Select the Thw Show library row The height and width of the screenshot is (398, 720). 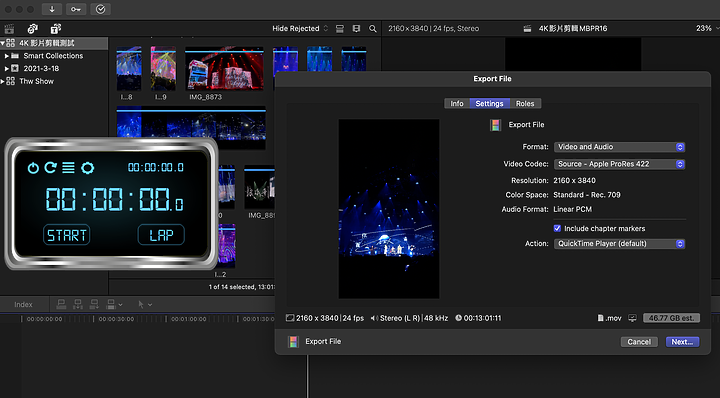[54, 81]
